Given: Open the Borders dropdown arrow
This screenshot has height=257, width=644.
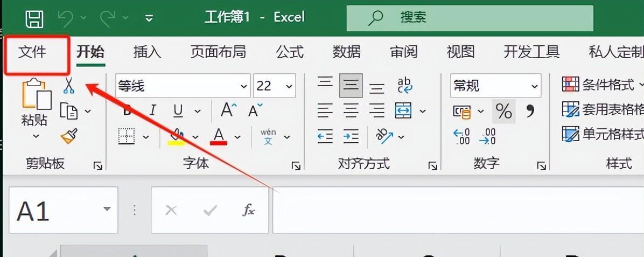Looking at the screenshot, I should coord(146,137).
